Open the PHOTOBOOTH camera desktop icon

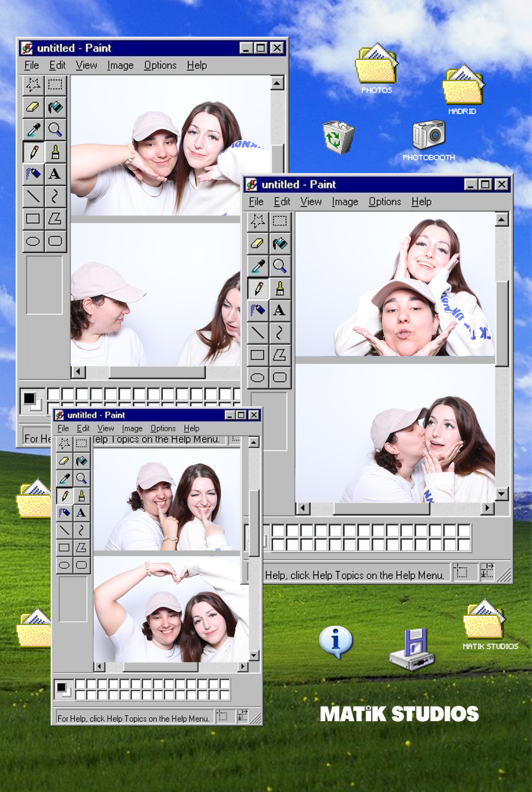[x=428, y=135]
